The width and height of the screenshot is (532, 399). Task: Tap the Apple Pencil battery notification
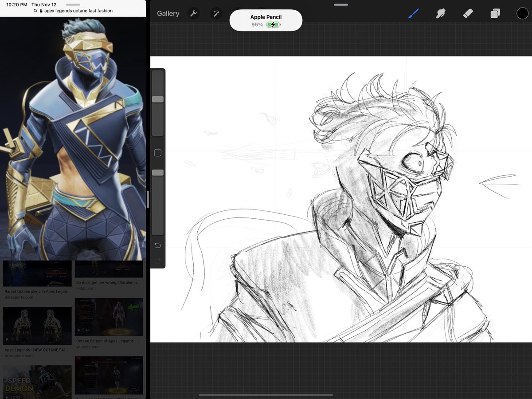coord(266,20)
